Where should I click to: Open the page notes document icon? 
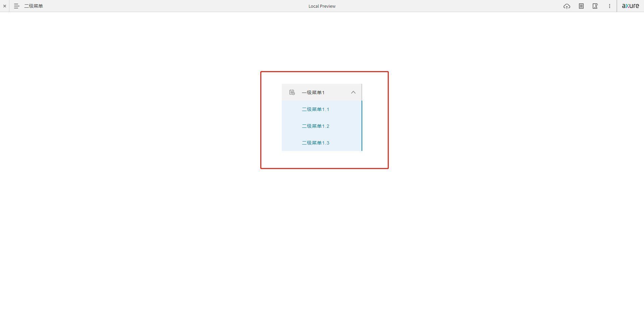(x=581, y=6)
